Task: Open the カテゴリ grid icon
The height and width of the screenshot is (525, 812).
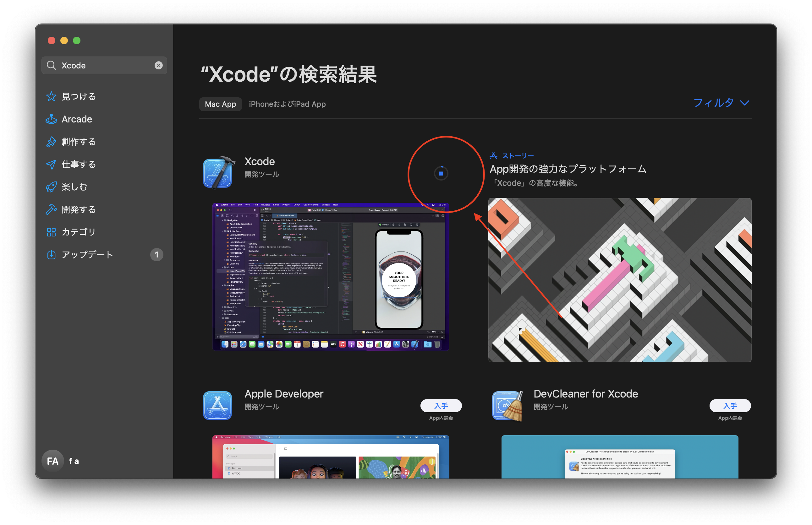Action: tap(51, 232)
